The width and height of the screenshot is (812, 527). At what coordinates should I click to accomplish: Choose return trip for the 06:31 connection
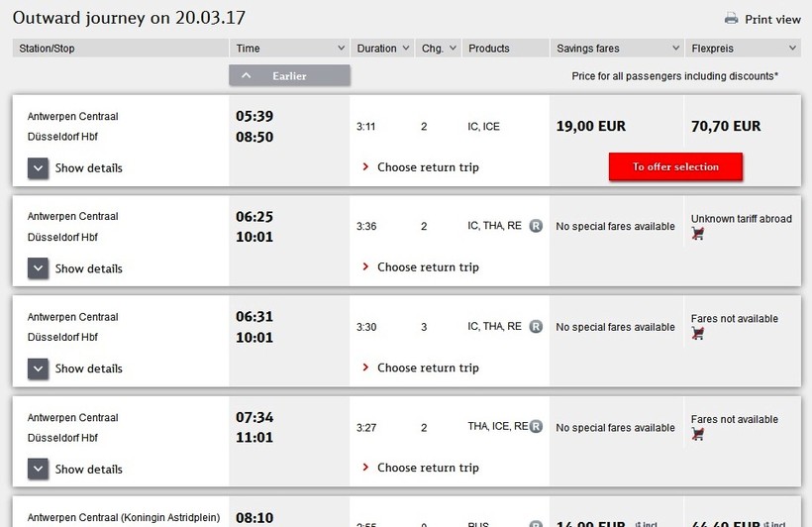click(x=428, y=368)
